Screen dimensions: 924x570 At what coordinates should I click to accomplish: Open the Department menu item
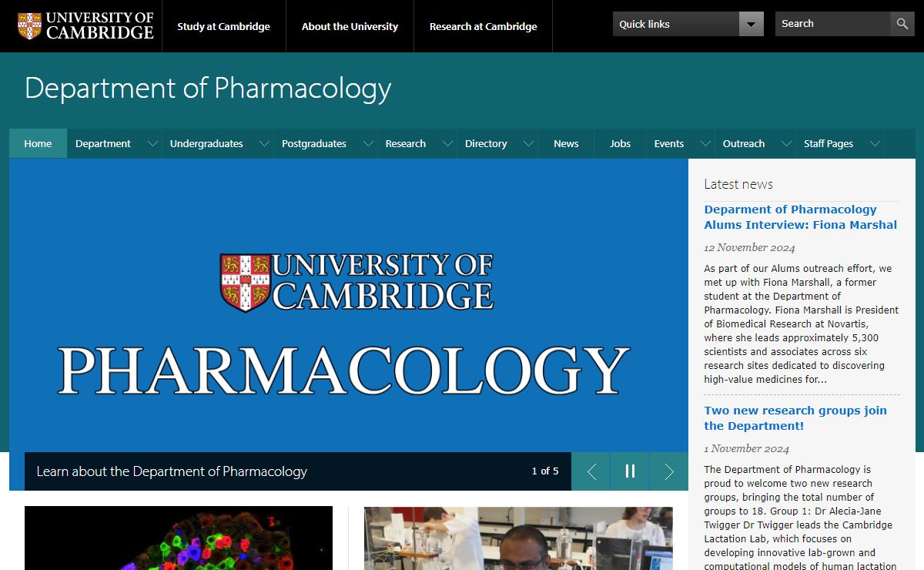click(103, 143)
